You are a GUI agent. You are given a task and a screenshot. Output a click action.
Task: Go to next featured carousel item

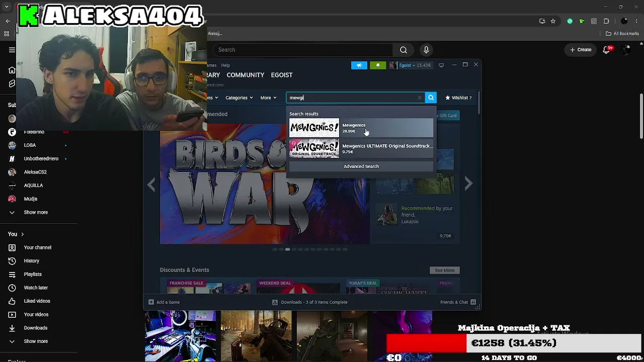coord(468,184)
